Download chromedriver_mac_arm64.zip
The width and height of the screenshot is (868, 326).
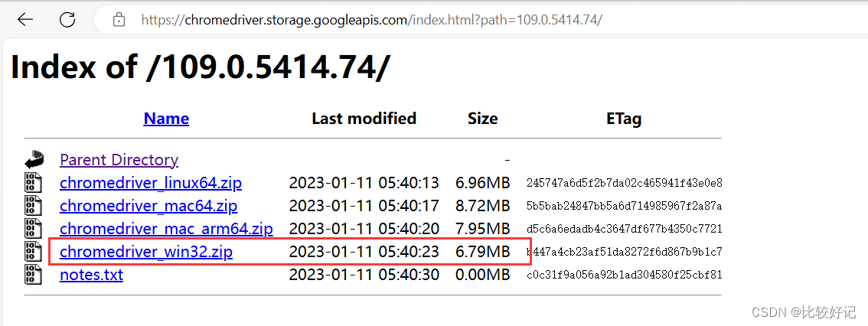point(166,228)
